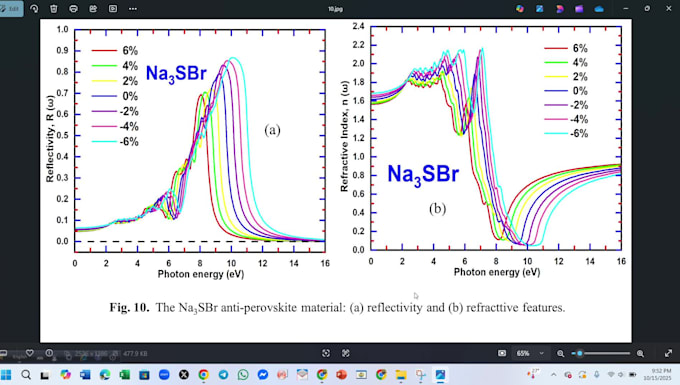Viewport: 680px width, 385px height.
Task: Click the microphone icon in system tray
Action: point(597,375)
